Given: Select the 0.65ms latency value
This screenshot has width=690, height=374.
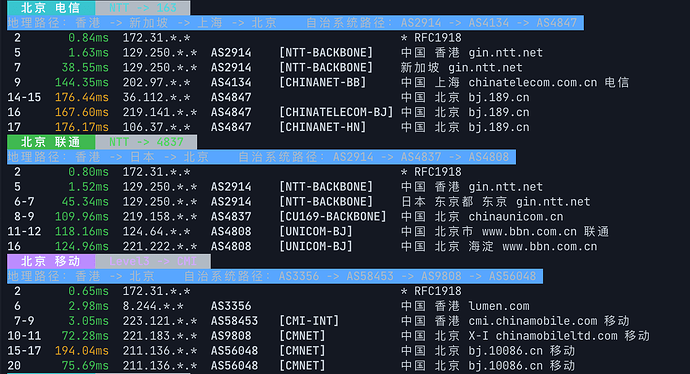Looking at the screenshot, I should pyautogui.click(x=88, y=291).
